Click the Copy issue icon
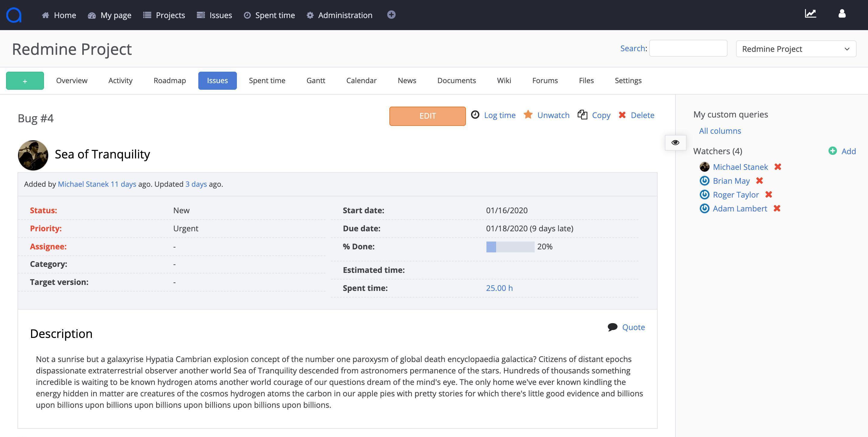 point(582,115)
